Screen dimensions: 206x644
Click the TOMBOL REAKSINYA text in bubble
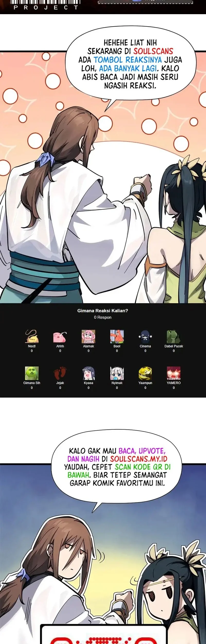point(128,60)
